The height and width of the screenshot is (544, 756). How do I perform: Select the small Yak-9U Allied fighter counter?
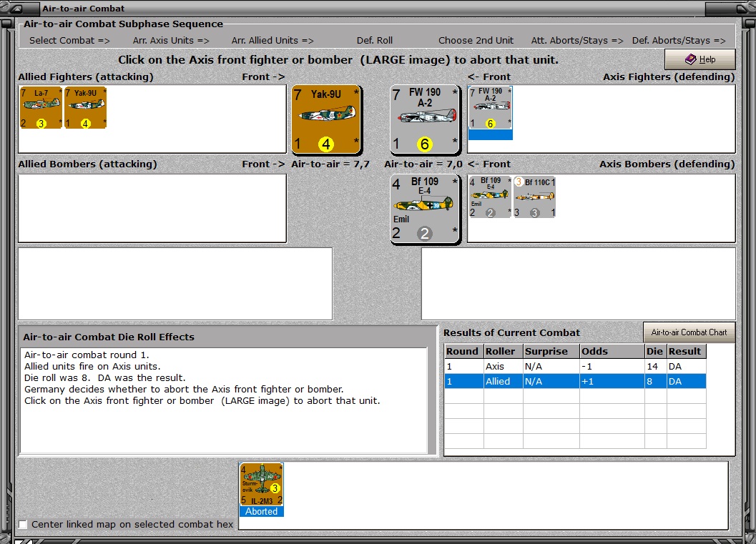pyautogui.click(x=85, y=108)
